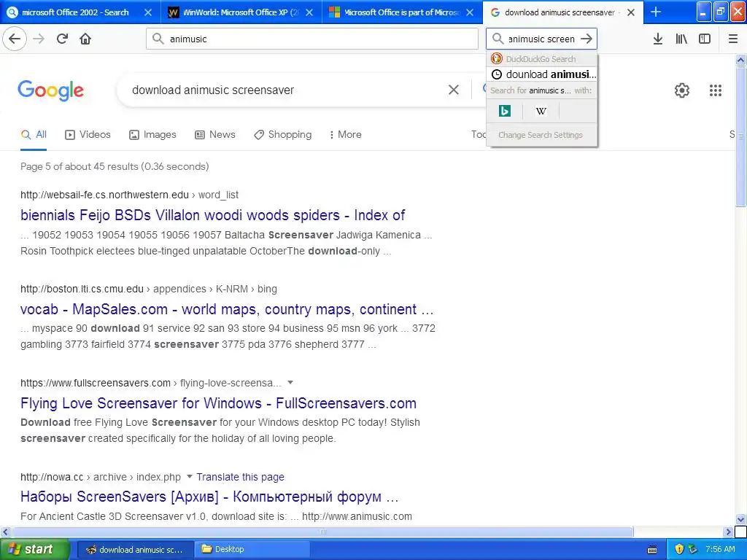Viewport: 747px width, 560px height.
Task: Click the tray icon left of the clock
Action: tap(693, 550)
